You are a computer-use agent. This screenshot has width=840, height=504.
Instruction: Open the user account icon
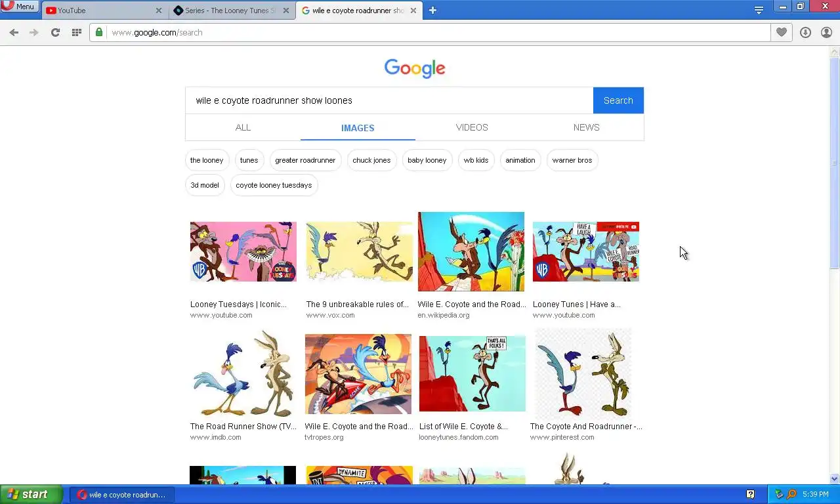tap(826, 32)
